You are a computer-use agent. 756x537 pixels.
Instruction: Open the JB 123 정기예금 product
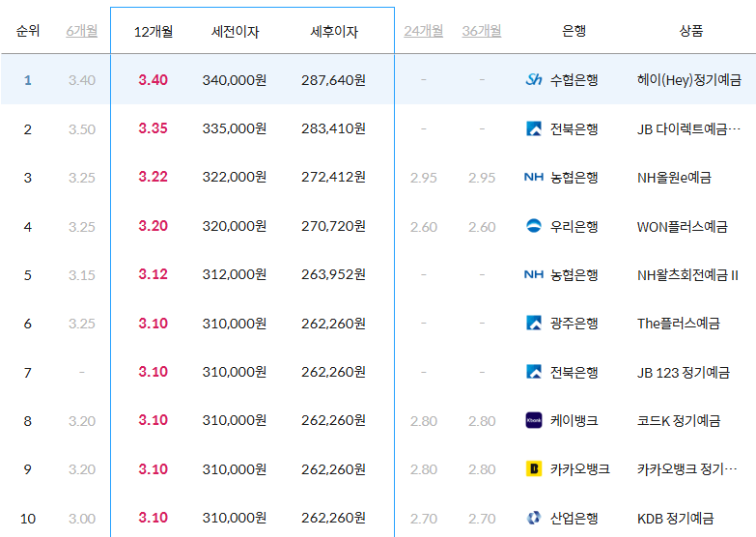(x=684, y=373)
